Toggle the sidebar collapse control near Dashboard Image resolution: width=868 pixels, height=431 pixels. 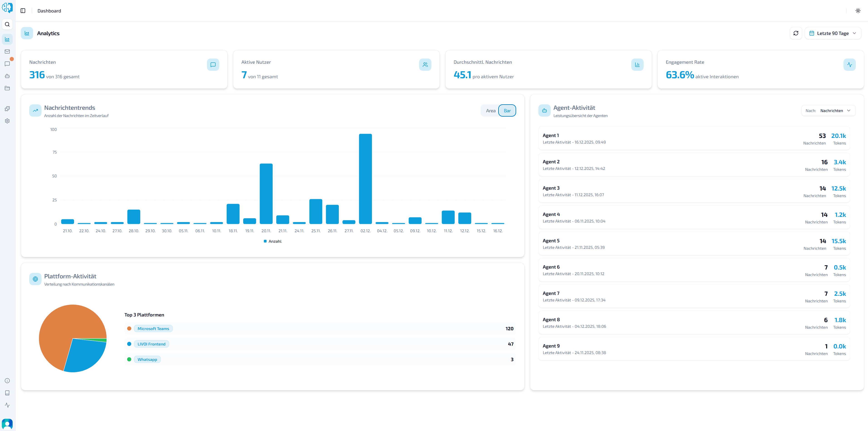click(23, 10)
